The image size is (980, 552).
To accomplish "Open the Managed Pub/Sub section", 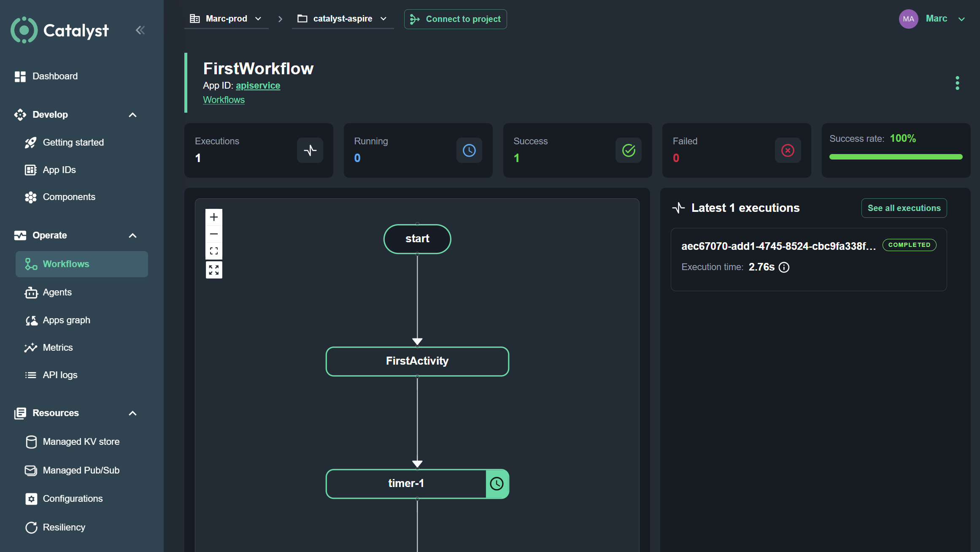I will 81,470.
